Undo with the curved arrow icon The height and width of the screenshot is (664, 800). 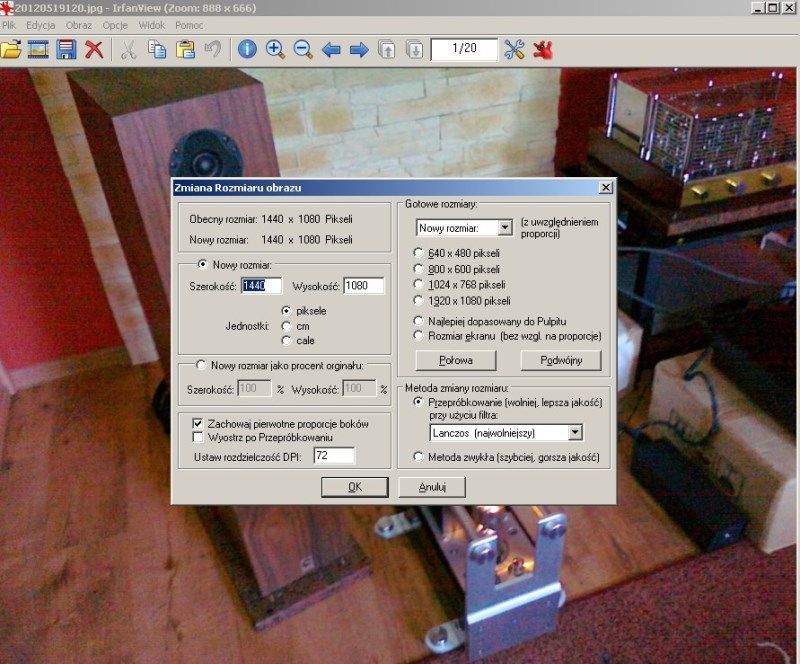click(x=213, y=50)
